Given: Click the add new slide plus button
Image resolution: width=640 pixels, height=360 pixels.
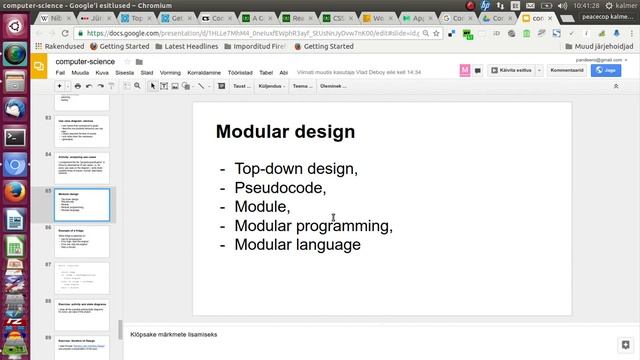Looking at the screenshot, I should [59, 86].
